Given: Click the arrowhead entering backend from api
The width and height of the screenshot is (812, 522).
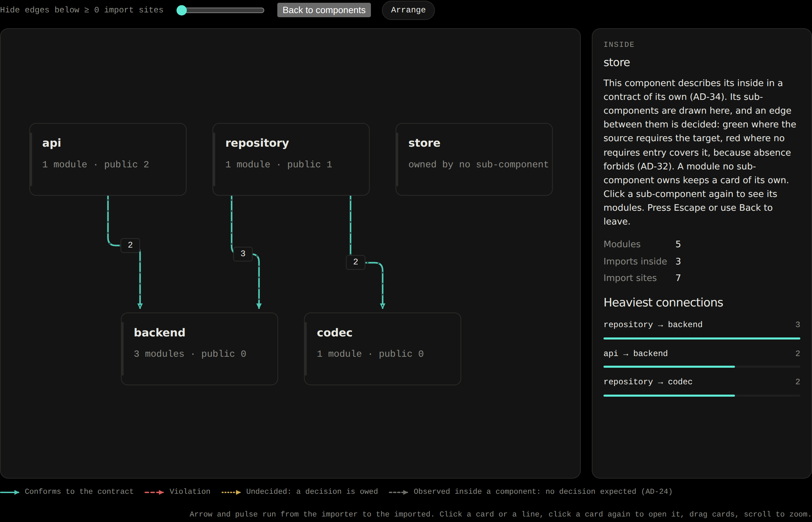Looking at the screenshot, I should [x=140, y=306].
